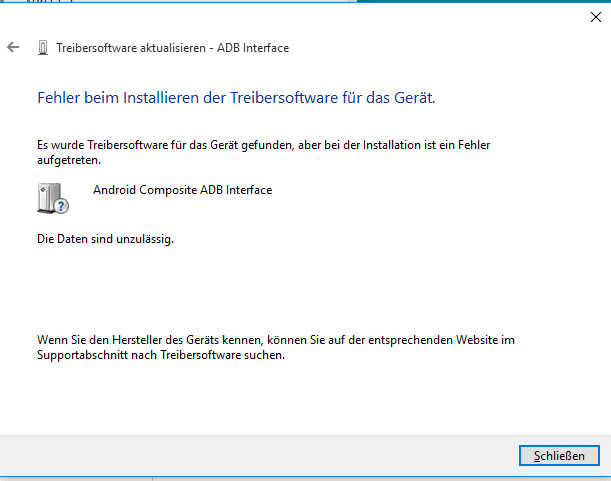The width and height of the screenshot is (611, 481).
Task: Click the Schließen button
Action: (x=559, y=455)
